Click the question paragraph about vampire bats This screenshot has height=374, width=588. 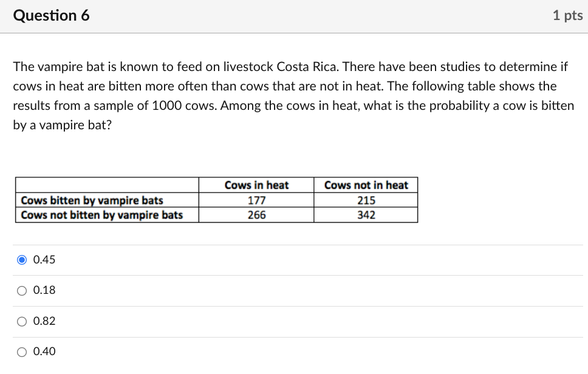293,95
